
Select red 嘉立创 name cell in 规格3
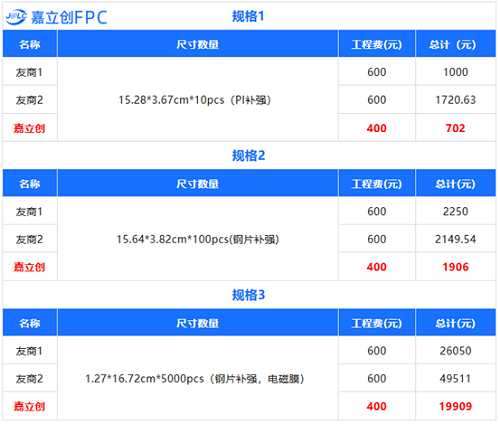pos(30,406)
